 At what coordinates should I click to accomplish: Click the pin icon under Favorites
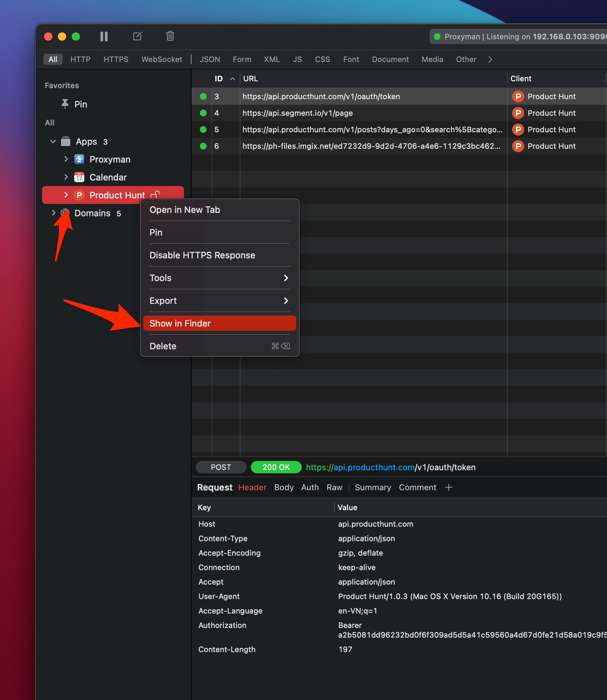tap(65, 104)
